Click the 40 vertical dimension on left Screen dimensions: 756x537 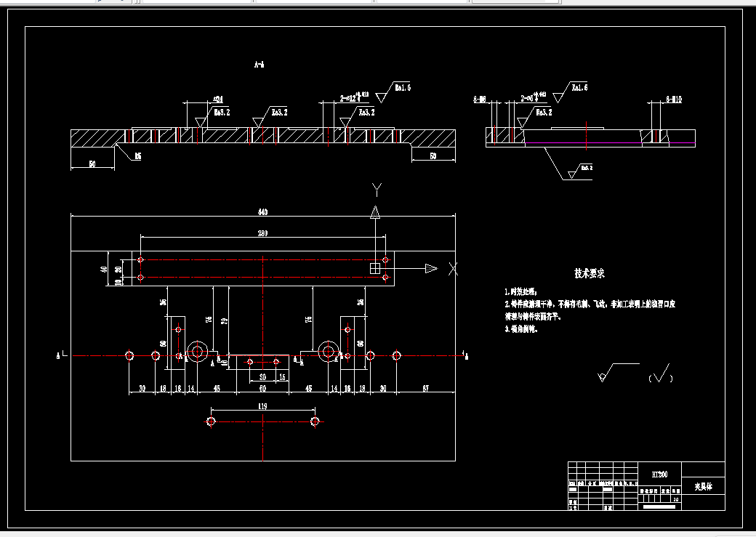point(103,269)
